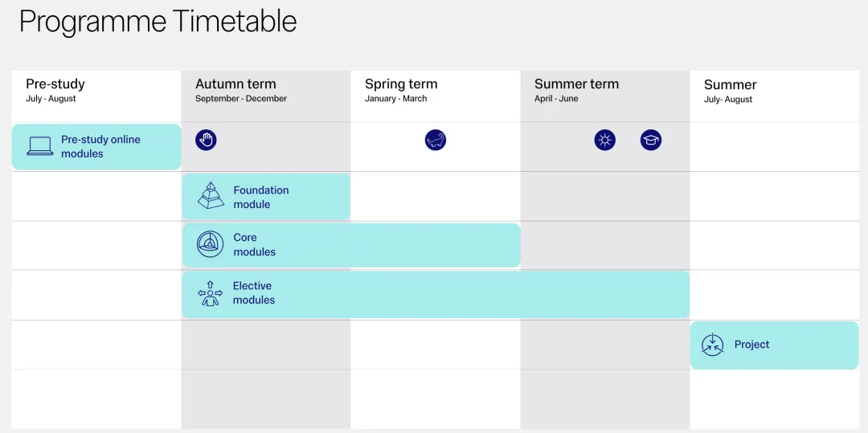Click the sun icon under Summer term
Screen dimensions: 868x433
click(x=605, y=140)
